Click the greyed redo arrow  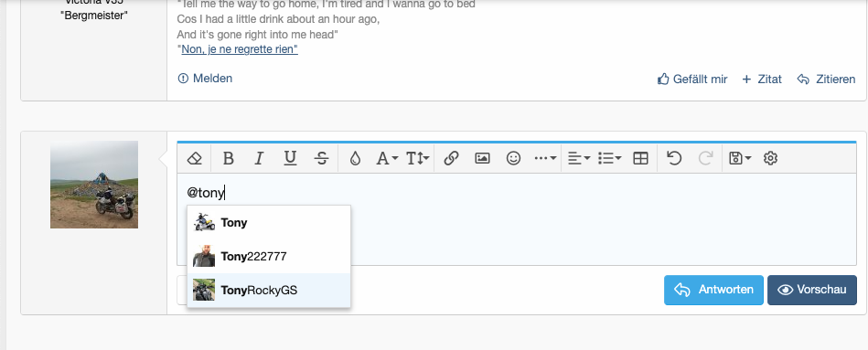click(x=705, y=159)
